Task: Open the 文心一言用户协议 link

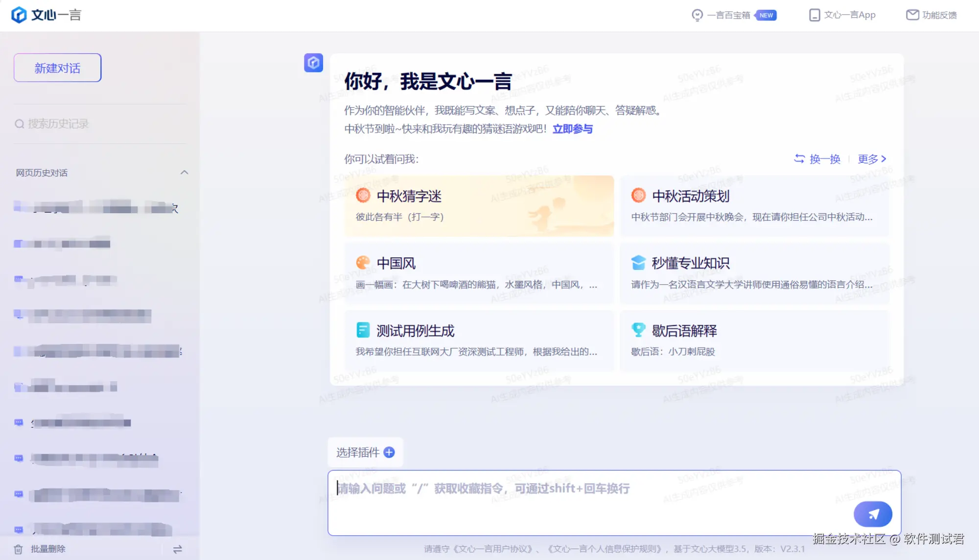Action: pyautogui.click(x=493, y=549)
